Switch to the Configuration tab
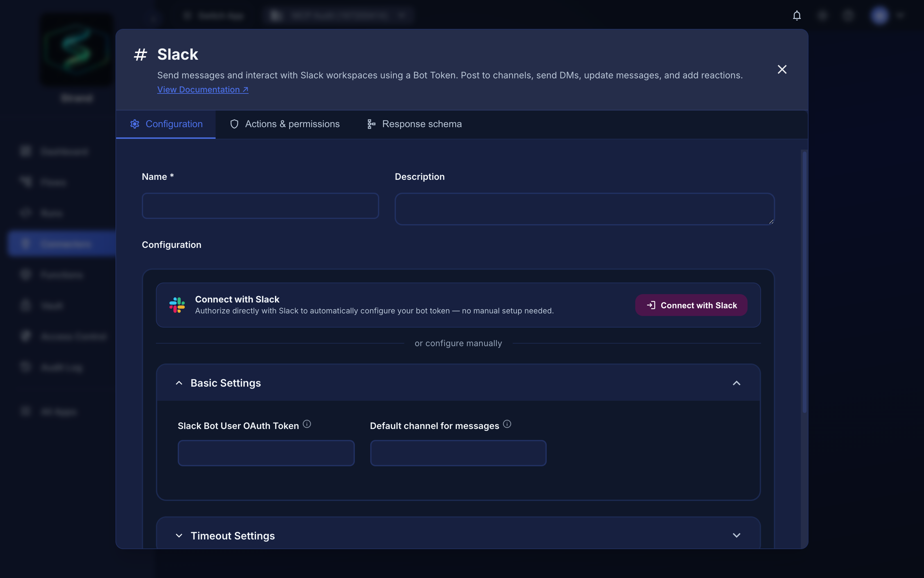This screenshot has width=924, height=578. coord(166,124)
